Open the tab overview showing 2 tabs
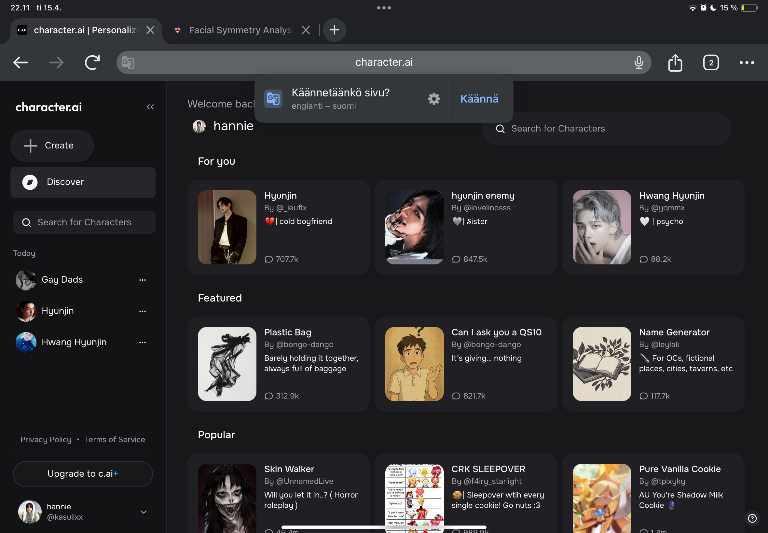The height and width of the screenshot is (533, 768). (x=710, y=62)
